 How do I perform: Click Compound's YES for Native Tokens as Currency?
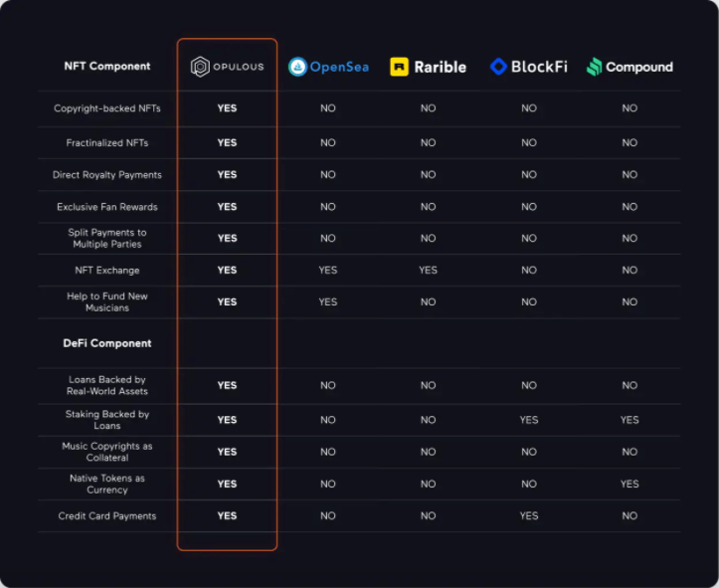point(629,484)
